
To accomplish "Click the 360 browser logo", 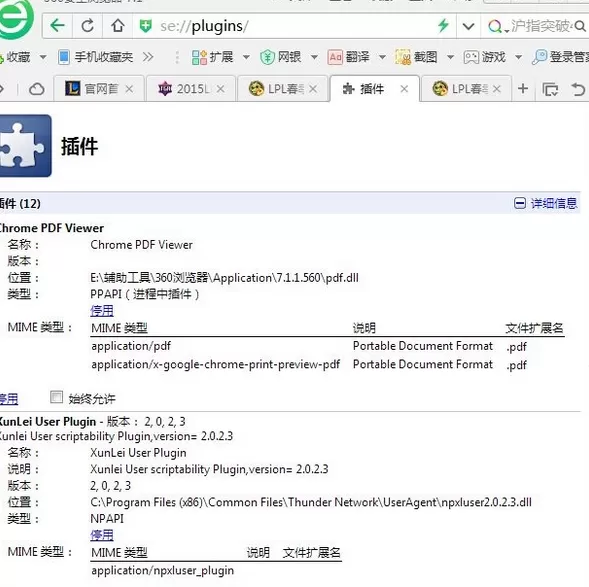I will pos(15,18).
